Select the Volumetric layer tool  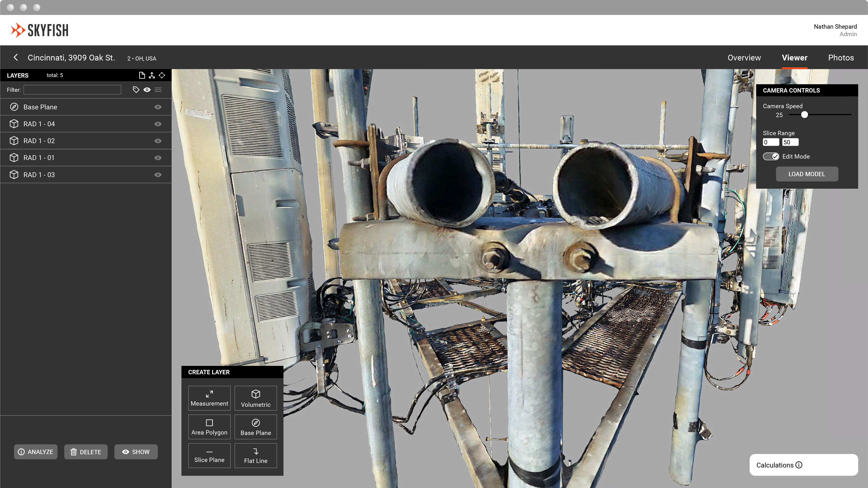(256, 398)
